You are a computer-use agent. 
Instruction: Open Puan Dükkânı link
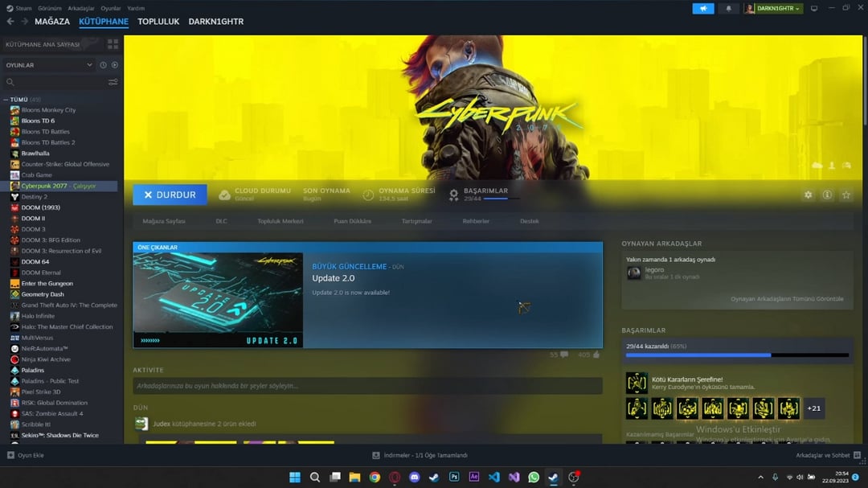coord(353,221)
